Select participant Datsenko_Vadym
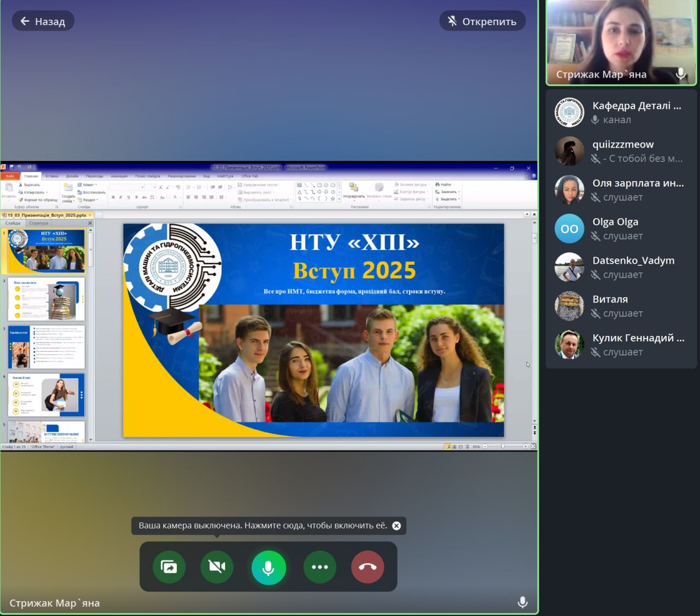700x616 pixels. click(621, 268)
